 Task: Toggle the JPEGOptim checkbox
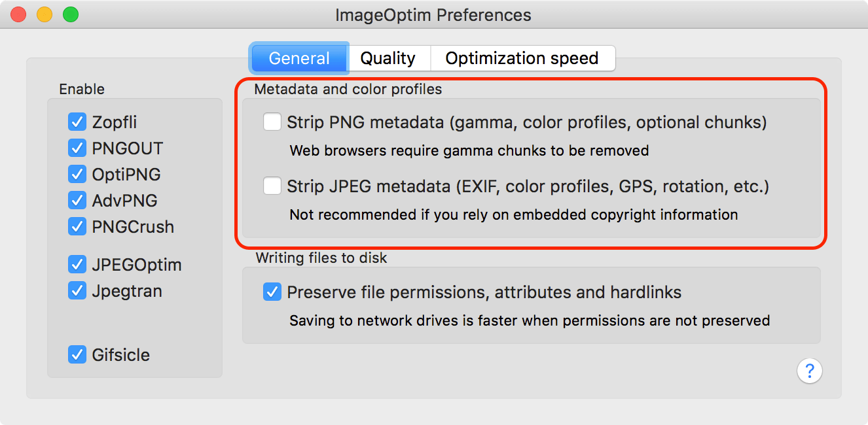77,265
